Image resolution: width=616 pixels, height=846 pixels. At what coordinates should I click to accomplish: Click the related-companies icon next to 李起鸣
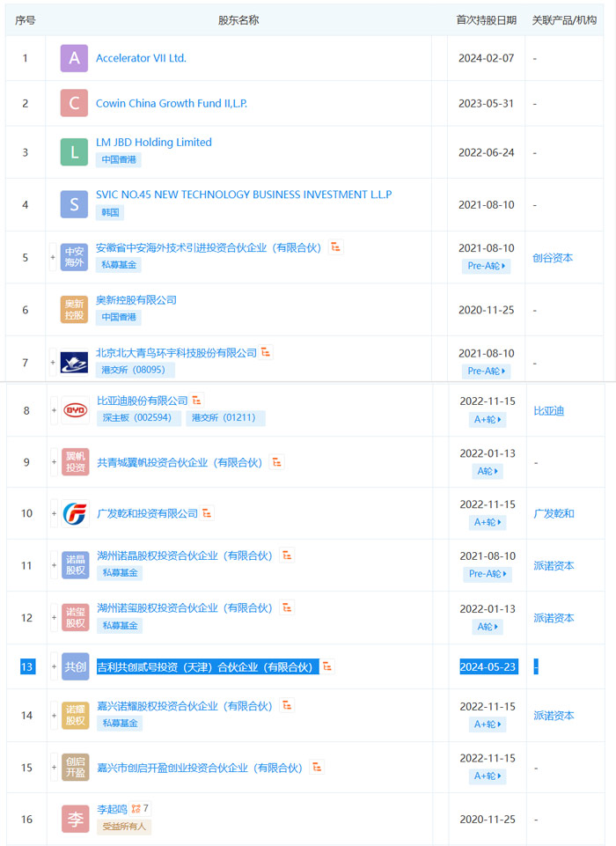pos(136,809)
